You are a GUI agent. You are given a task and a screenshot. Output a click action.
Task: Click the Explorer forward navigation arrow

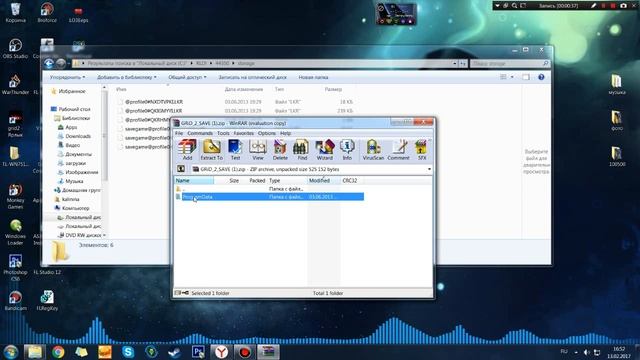tap(61, 63)
